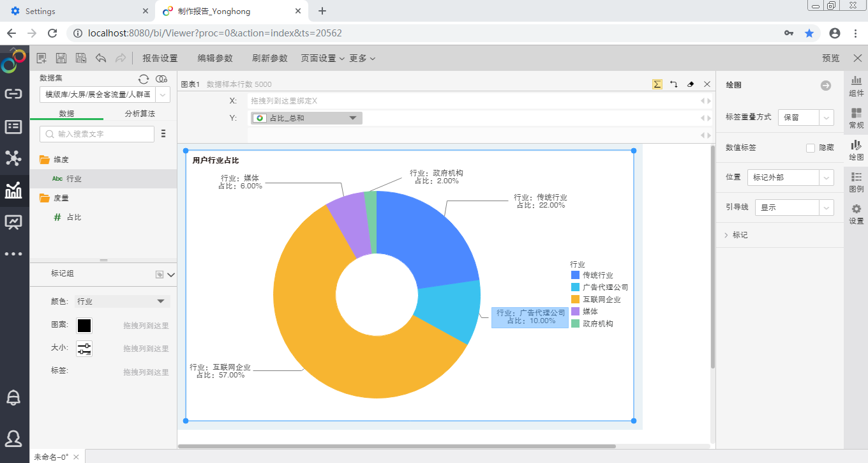Screen dimensions: 868x463
Task: Open the 组件 component panel
Action: coord(857,86)
